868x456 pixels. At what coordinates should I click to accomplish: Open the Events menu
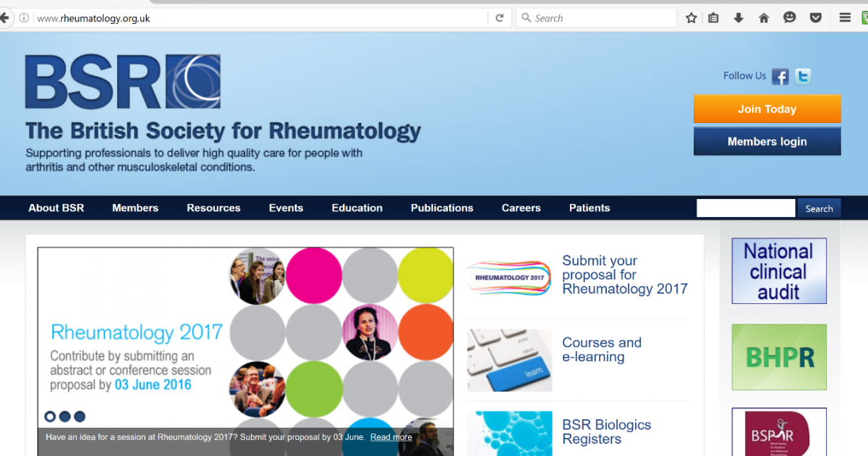pyautogui.click(x=286, y=208)
